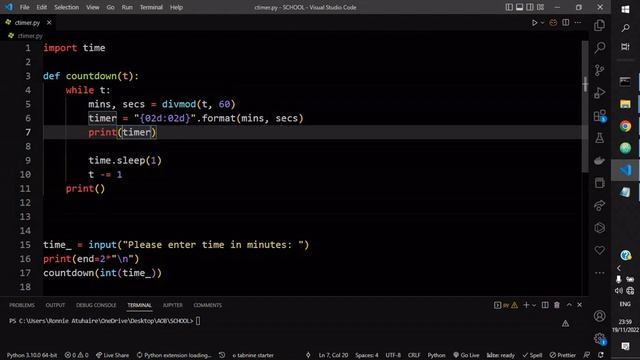Screen dimensions: 640x360
Task: Open Windows Start menu
Action: click(x=625, y=9)
